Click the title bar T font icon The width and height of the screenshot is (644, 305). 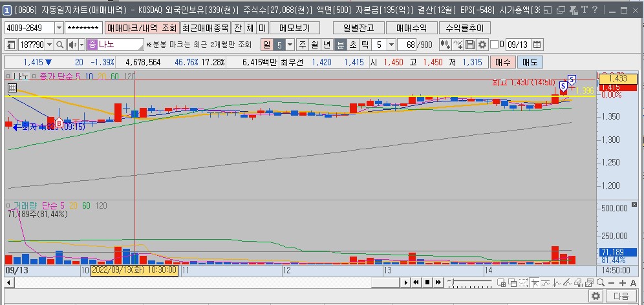584,10
